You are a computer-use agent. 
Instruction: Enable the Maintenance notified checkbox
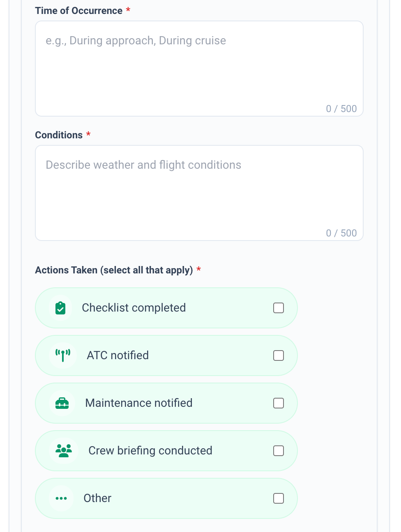point(279,403)
